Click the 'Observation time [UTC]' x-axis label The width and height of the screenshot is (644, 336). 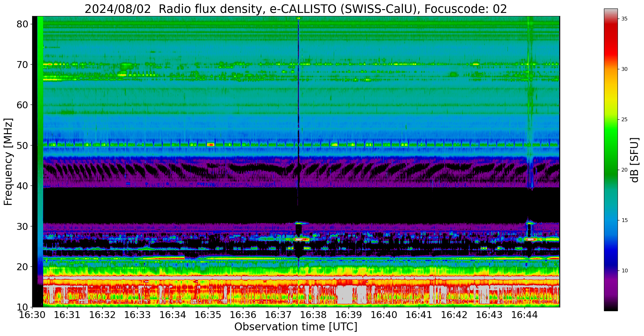point(296,327)
